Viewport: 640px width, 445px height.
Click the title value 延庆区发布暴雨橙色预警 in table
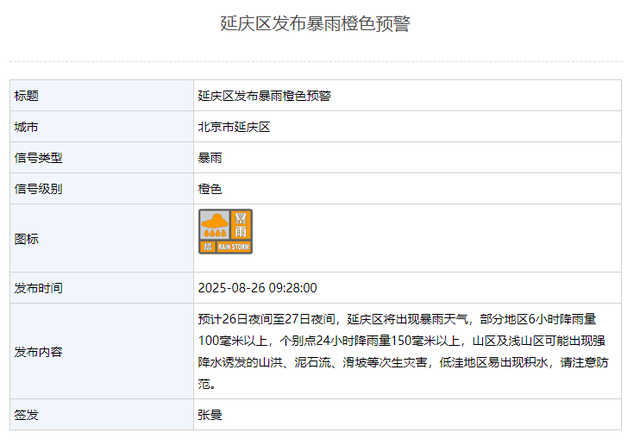point(264,96)
